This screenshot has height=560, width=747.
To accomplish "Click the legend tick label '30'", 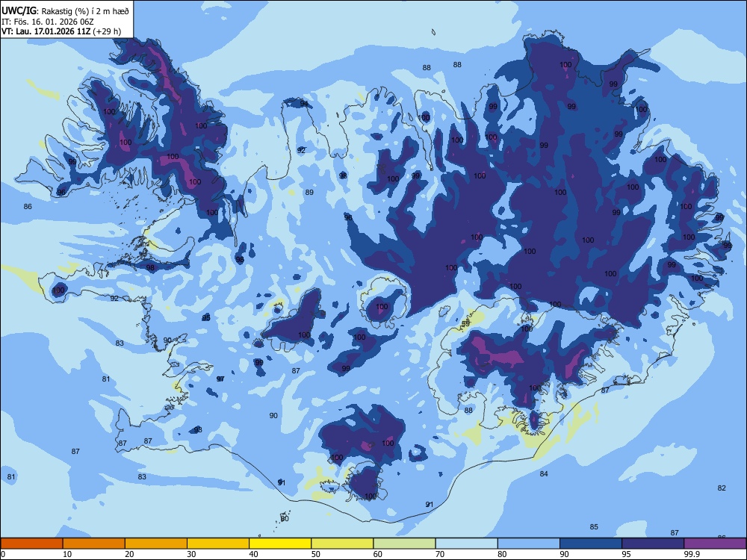I will coord(191,554).
